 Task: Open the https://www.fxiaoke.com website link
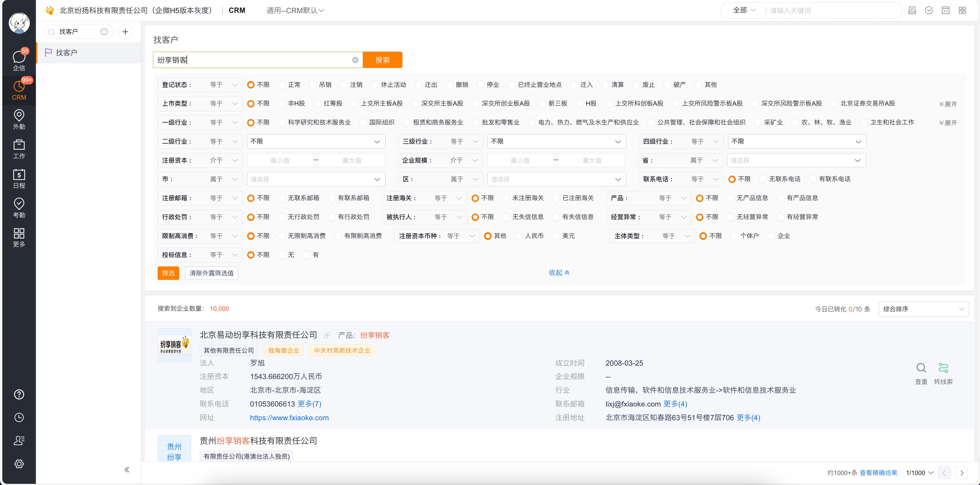(x=289, y=418)
